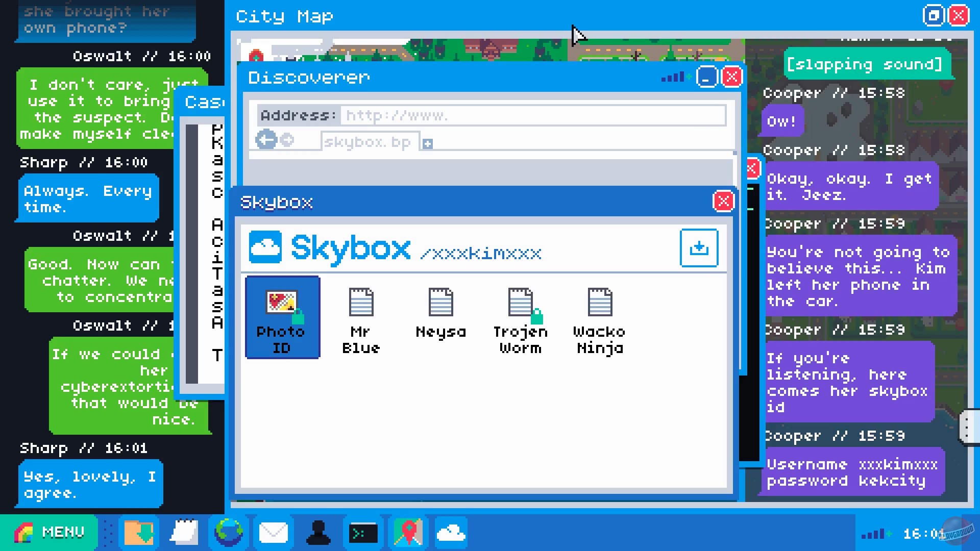Screen dimensions: 980x551
Task: Open the MENU in the bottom-left corner
Action: point(55,532)
